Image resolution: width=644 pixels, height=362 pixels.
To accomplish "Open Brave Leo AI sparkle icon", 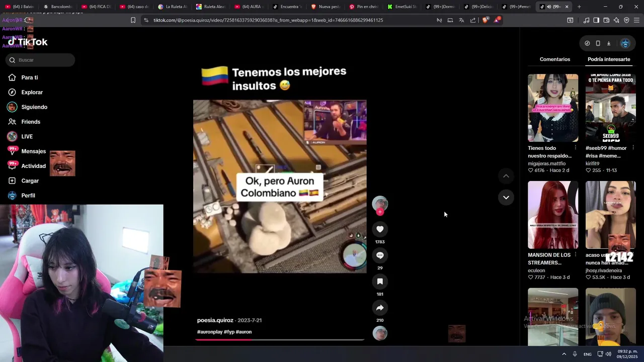I will coord(616,20).
